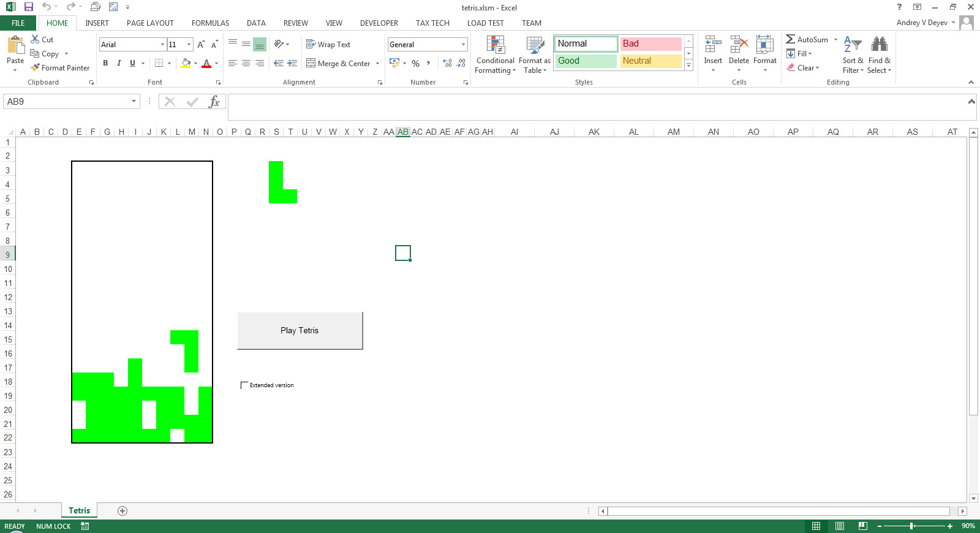Toggle Italic formatting
Image resolution: width=980 pixels, height=533 pixels.
(x=119, y=63)
